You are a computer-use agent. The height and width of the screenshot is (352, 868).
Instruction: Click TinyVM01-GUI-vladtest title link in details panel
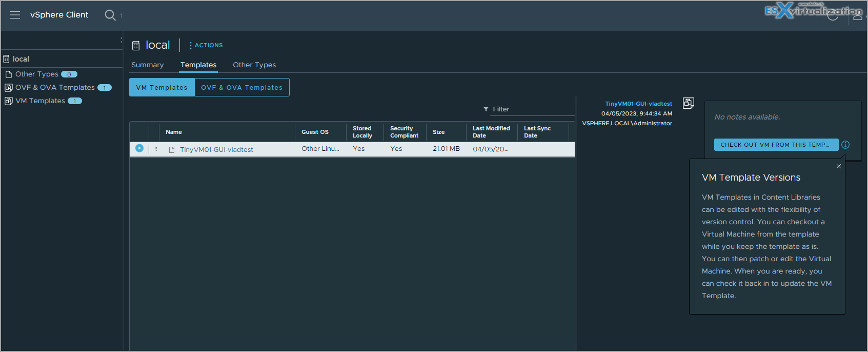pyautogui.click(x=638, y=104)
